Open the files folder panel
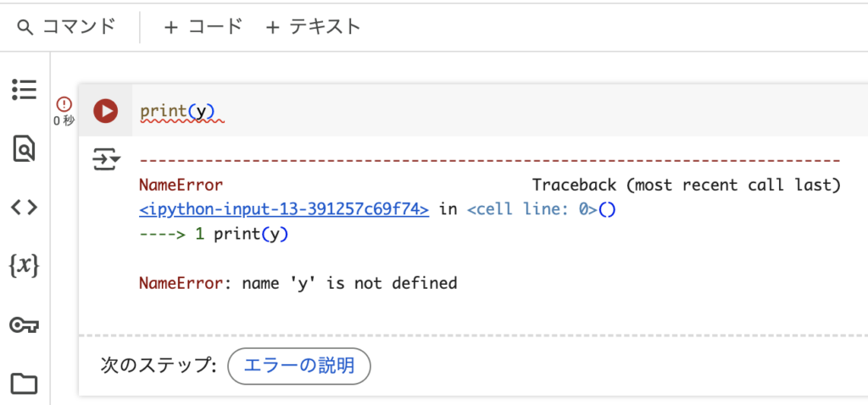868x405 pixels. coord(25,384)
